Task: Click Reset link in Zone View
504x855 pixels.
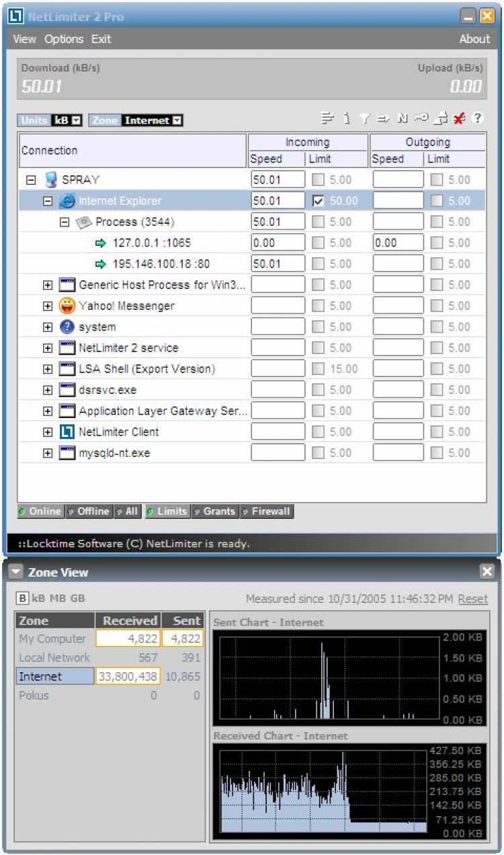Action: 473,599
